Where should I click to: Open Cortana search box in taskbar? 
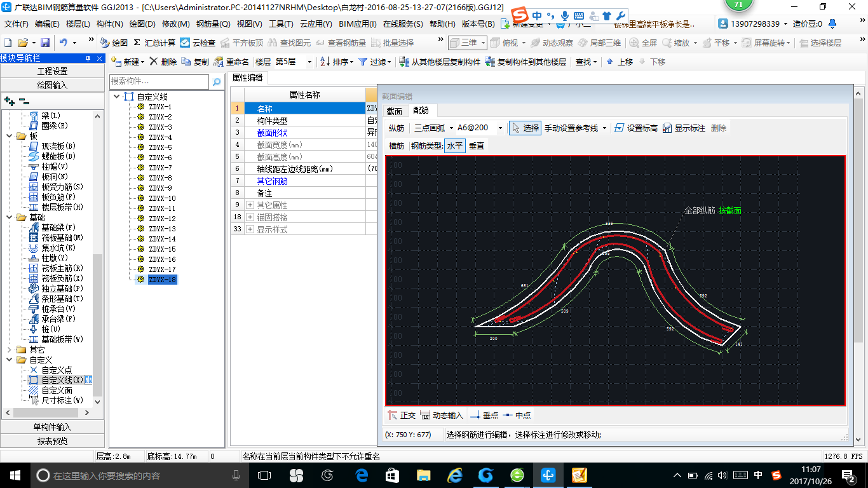pyautogui.click(x=140, y=475)
